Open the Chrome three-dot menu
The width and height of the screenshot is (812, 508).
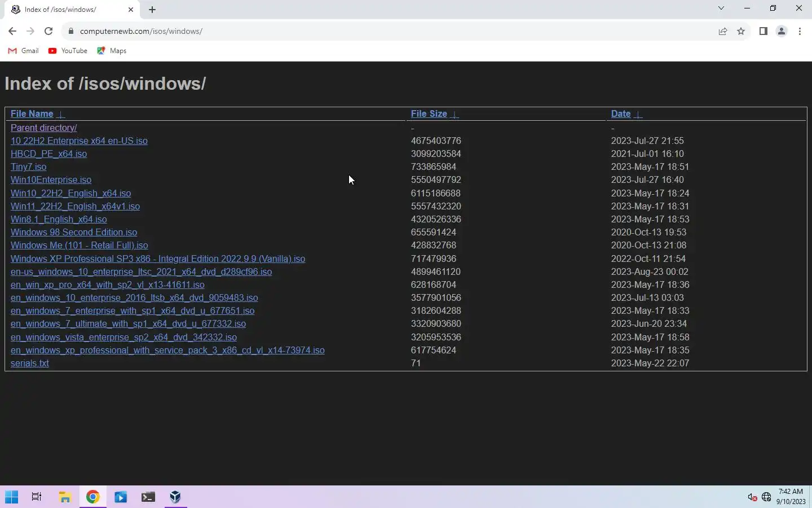(800, 31)
